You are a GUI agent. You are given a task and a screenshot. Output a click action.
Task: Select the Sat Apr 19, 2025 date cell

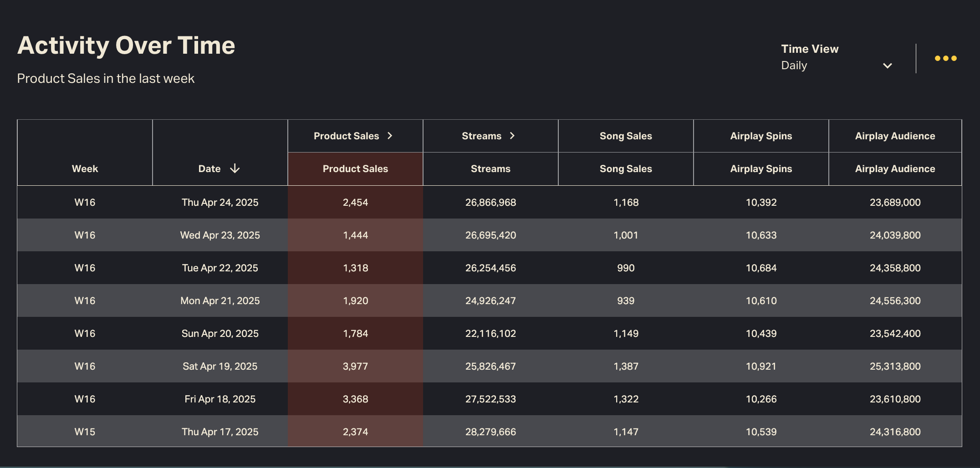(x=220, y=366)
